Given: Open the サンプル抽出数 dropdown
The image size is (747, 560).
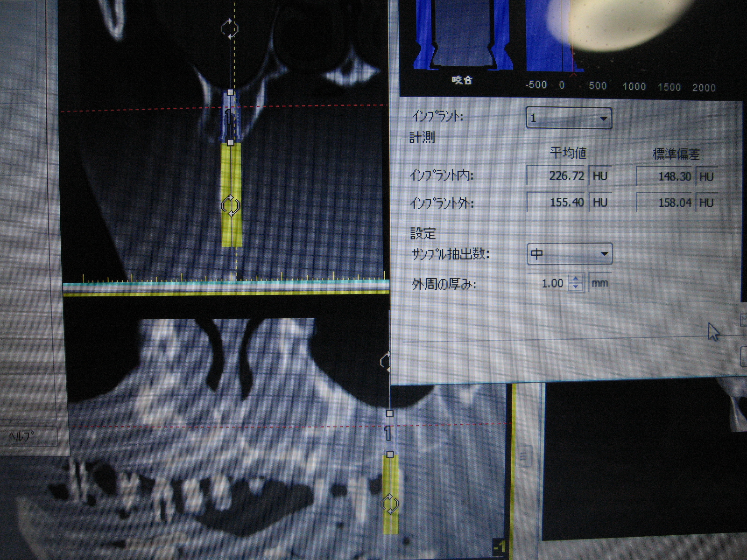Looking at the screenshot, I should (569, 254).
